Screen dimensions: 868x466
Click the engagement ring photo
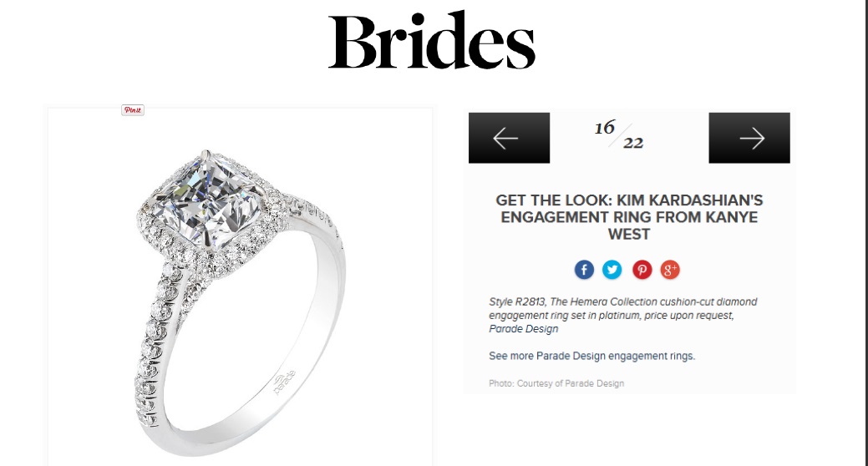click(241, 286)
